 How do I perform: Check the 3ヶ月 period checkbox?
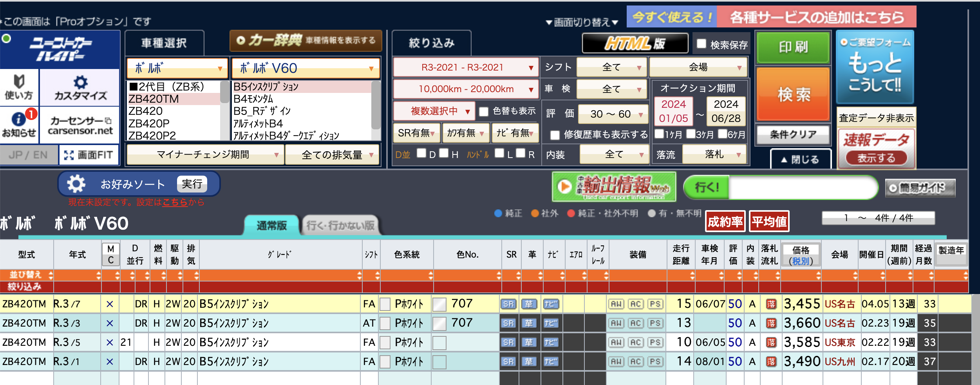click(x=691, y=134)
